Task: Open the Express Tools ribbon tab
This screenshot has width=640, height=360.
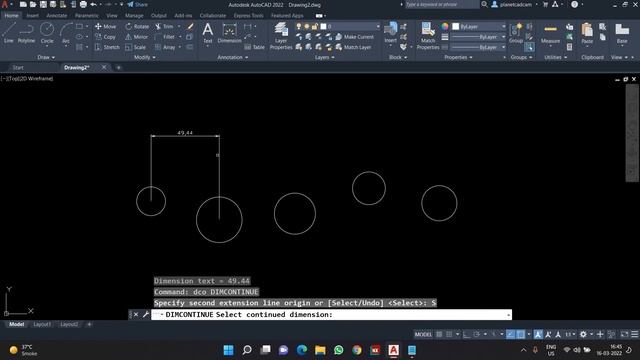Action: [248, 16]
